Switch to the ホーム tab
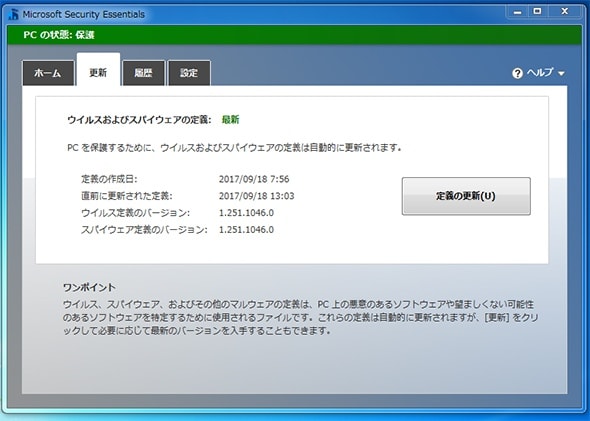This screenshot has height=421, width=590. [48, 73]
